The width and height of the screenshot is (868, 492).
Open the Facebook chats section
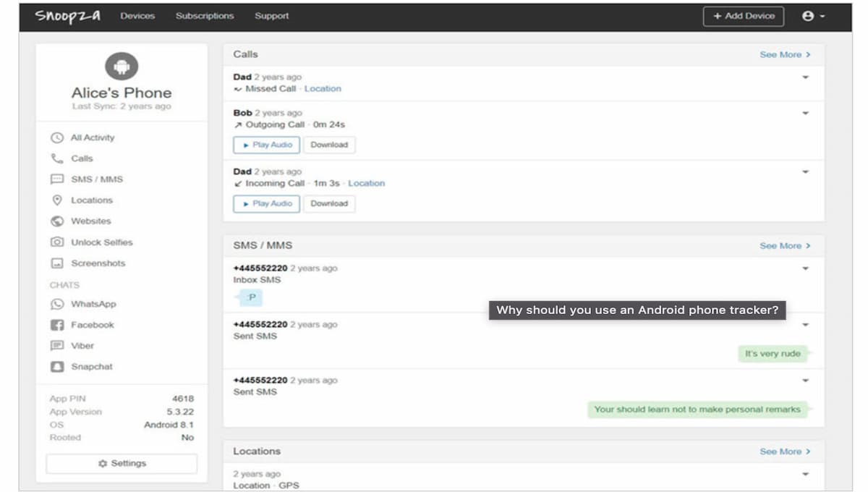coord(90,325)
